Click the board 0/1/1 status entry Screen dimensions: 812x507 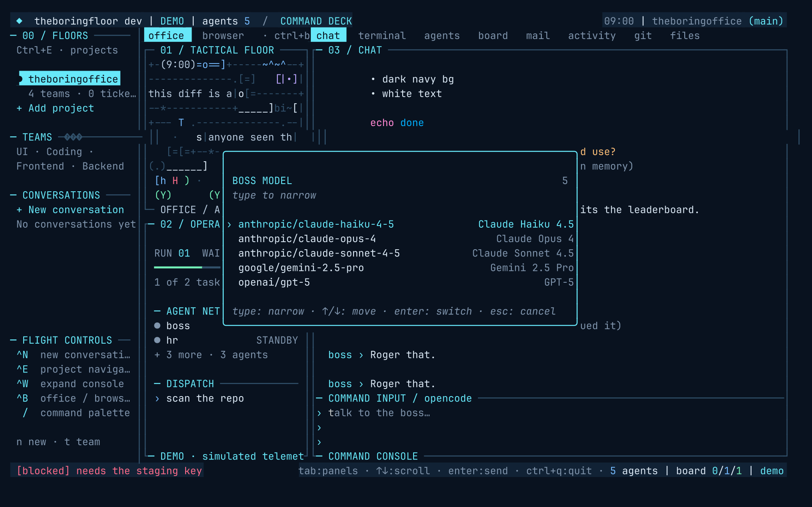709,471
